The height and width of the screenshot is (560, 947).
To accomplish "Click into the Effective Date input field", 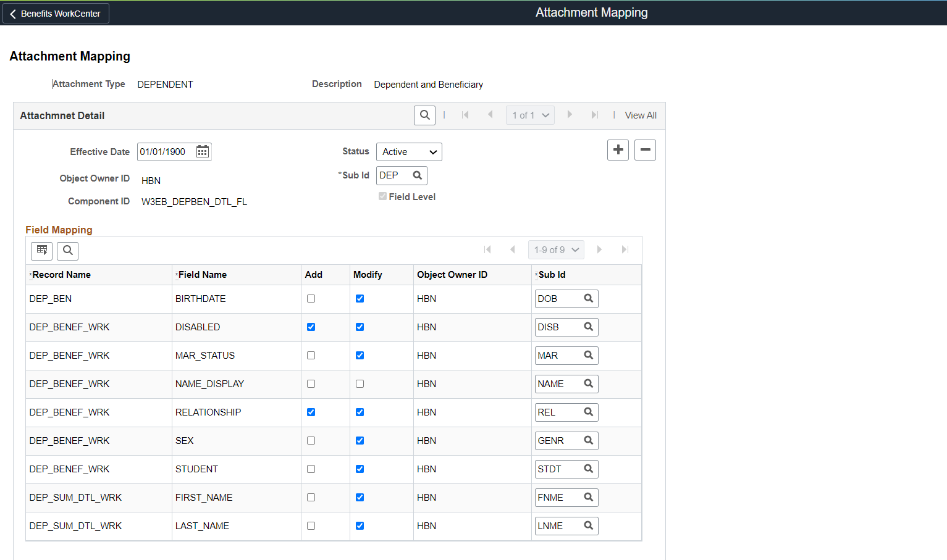I will [165, 152].
